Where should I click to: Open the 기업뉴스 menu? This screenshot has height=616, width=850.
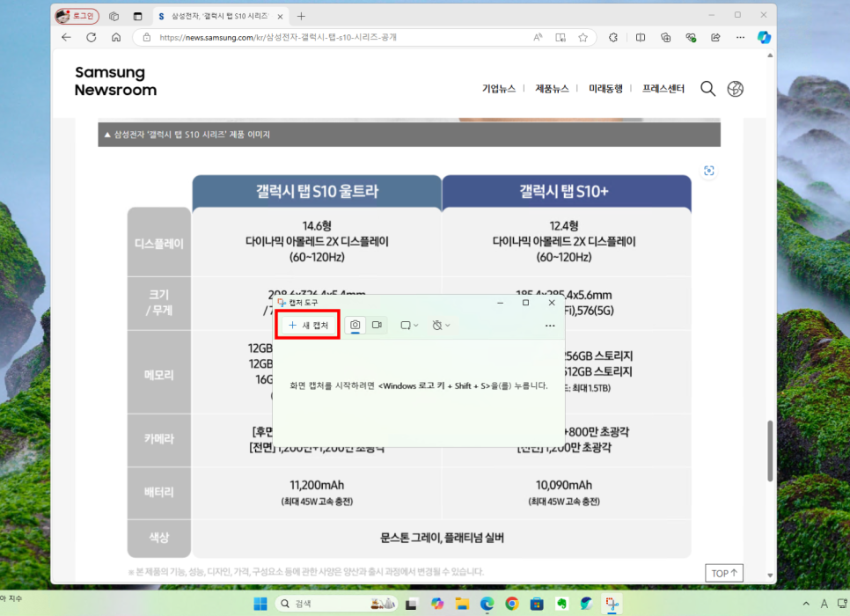(499, 88)
